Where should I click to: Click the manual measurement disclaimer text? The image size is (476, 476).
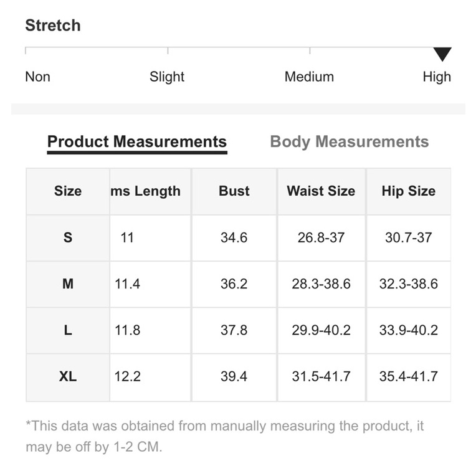(x=224, y=437)
